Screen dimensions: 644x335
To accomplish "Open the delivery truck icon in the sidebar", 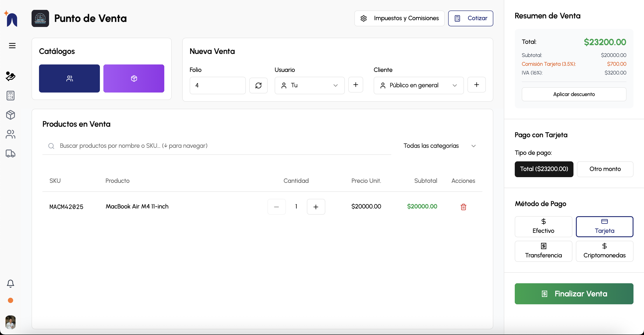I will pyautogui.click(x=10, y=154).
